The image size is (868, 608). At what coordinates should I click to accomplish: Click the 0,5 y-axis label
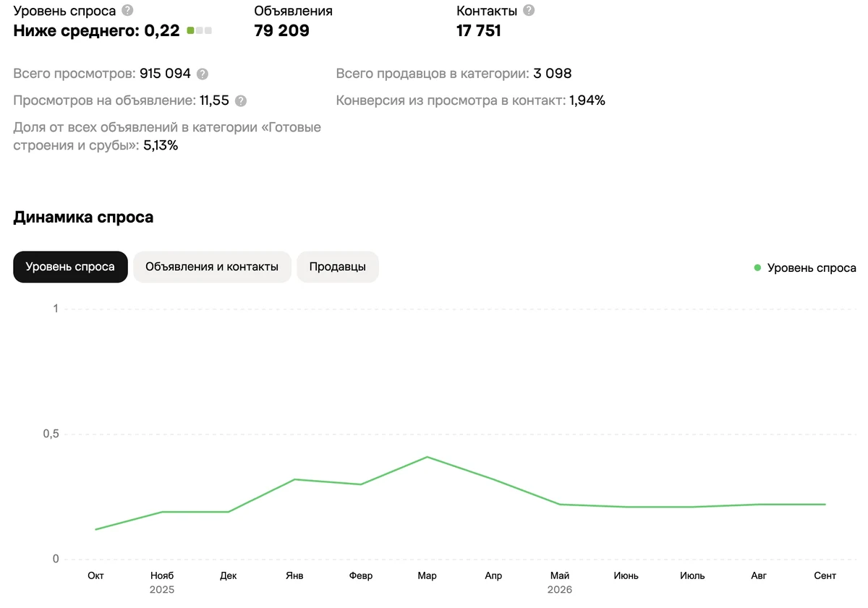tap(51, 434)
